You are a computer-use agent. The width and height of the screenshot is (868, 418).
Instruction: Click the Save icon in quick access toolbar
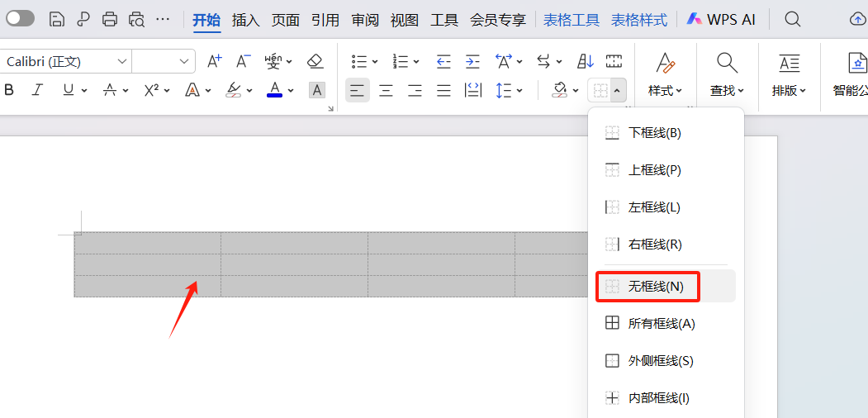tap(56, 19)
